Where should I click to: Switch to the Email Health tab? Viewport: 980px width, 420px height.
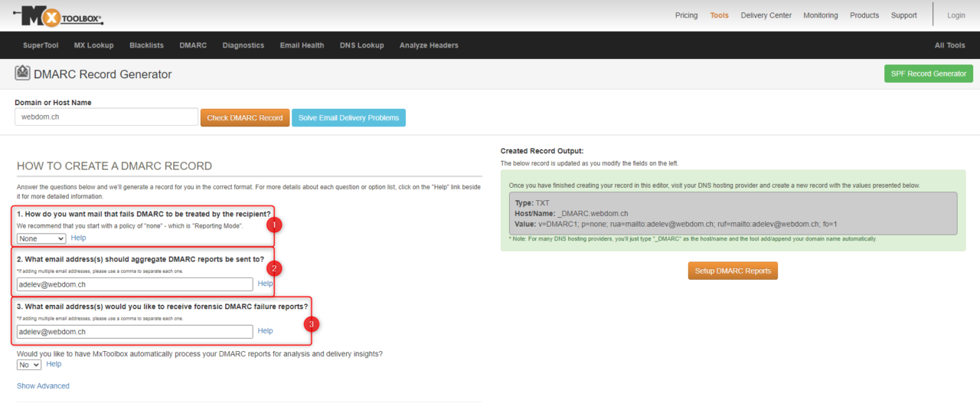point(302,45)
